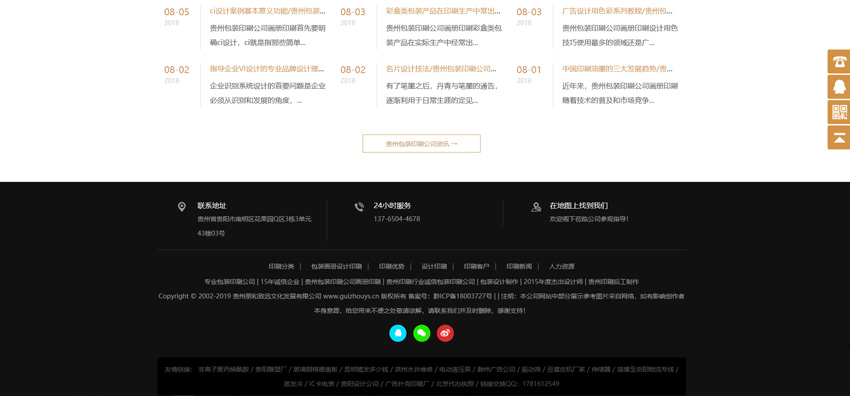Click the 贵州印刷后工制作 footer link
This screenshot has height=396, width=850.
[614, 282]
